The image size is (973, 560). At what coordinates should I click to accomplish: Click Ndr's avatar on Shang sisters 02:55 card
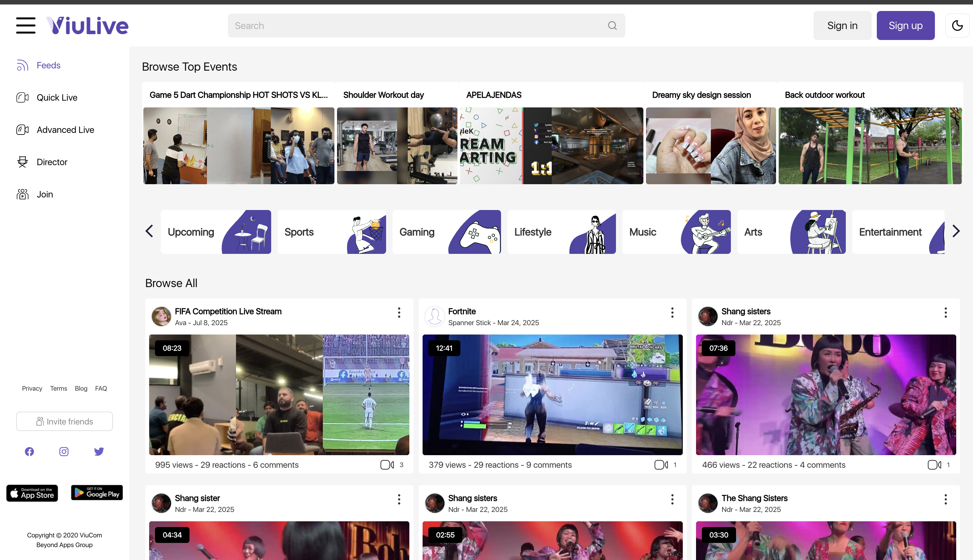pos(435,504)
